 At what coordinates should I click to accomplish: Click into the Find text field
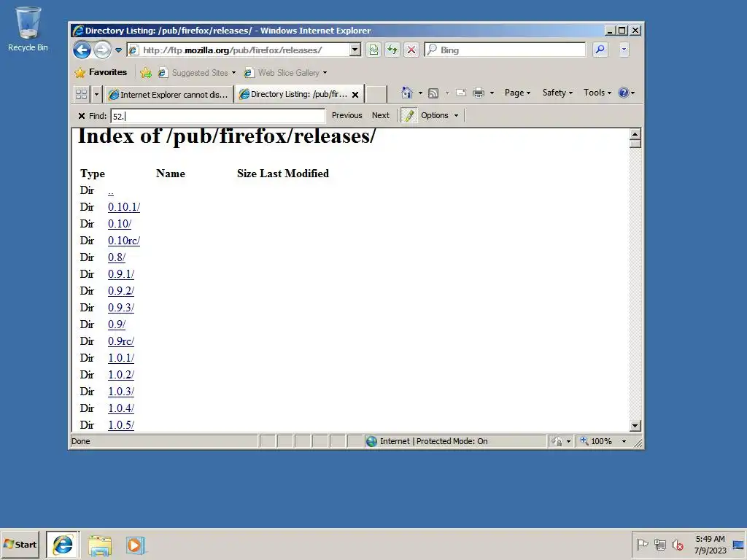[x=217, y=116]
